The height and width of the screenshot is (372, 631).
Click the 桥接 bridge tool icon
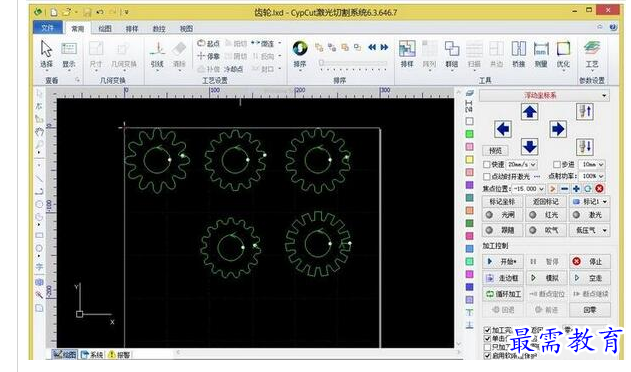click(x=518, y=54)
